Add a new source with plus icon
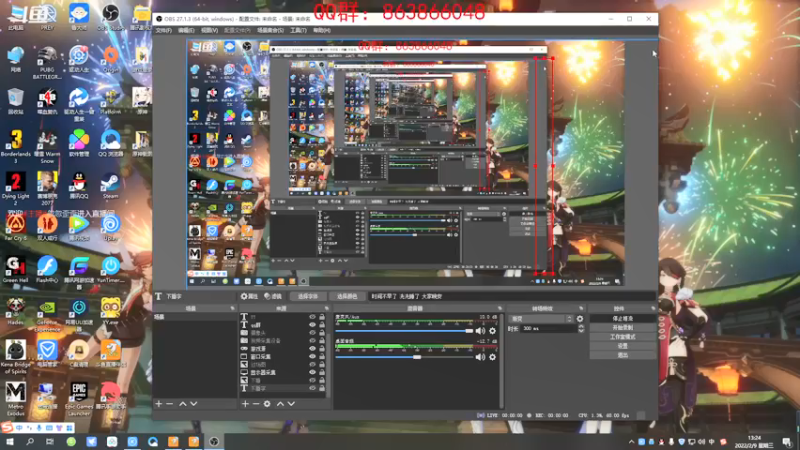800x450 pixels. point(245,404)
